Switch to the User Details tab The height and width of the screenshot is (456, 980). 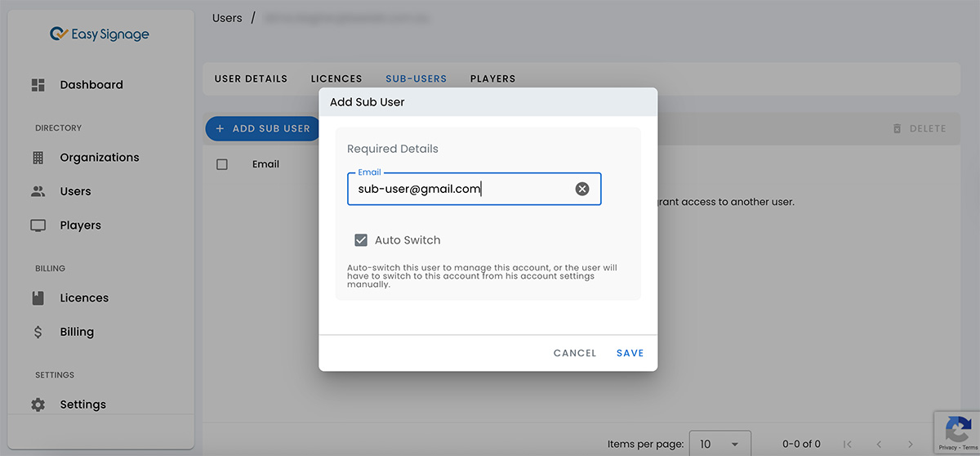point(251,79)
